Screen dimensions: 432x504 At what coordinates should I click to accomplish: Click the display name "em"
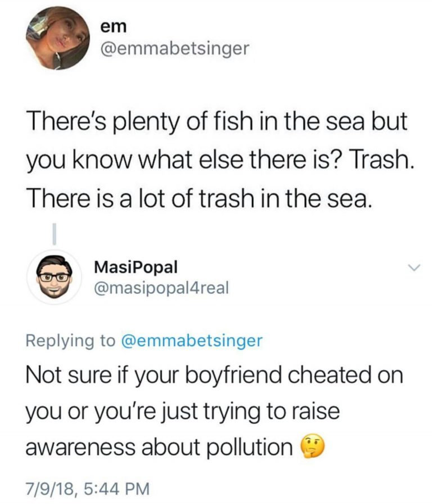(112, 26)
